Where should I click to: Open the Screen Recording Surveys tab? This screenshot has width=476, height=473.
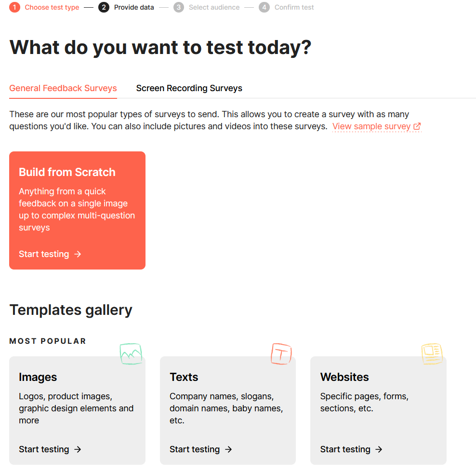tap(189, 88)
